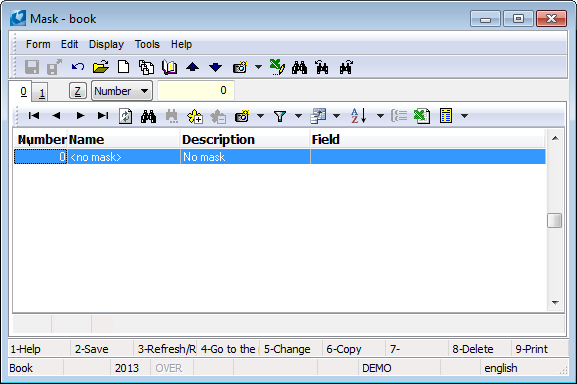This screenshot has height=384, width=577.
Task: Open the Display menu
Action: coord(106,44)
